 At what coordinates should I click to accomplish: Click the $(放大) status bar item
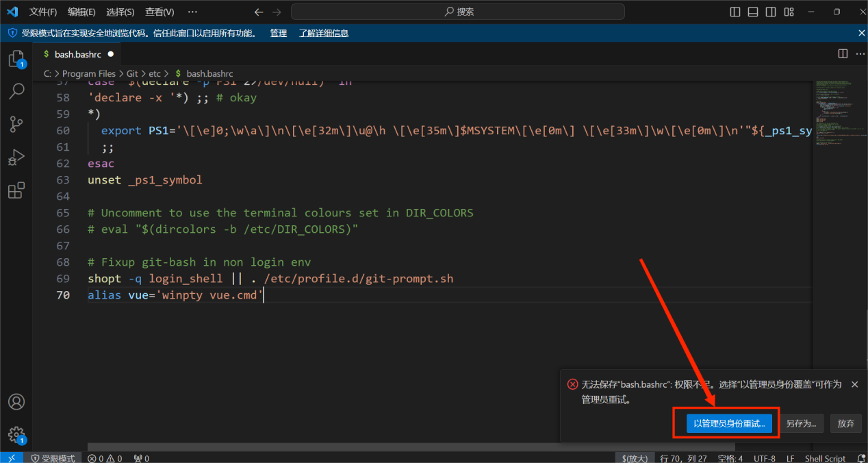(635, 458)
